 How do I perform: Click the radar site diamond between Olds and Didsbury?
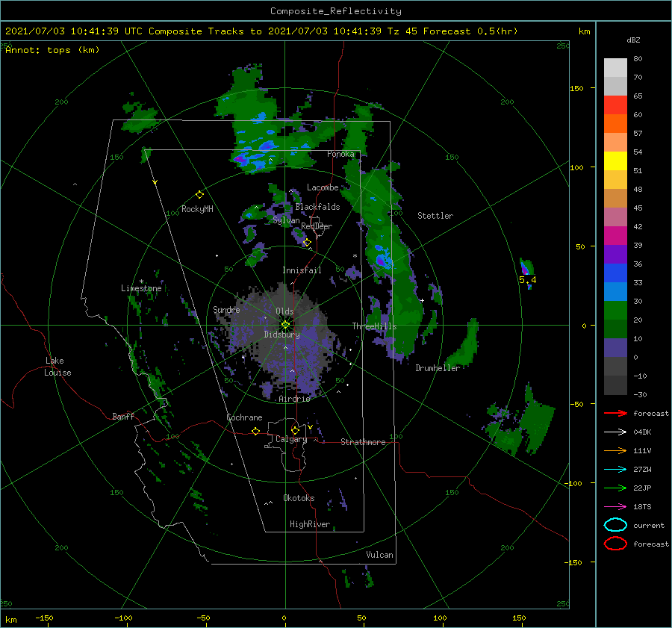point(285,325)
